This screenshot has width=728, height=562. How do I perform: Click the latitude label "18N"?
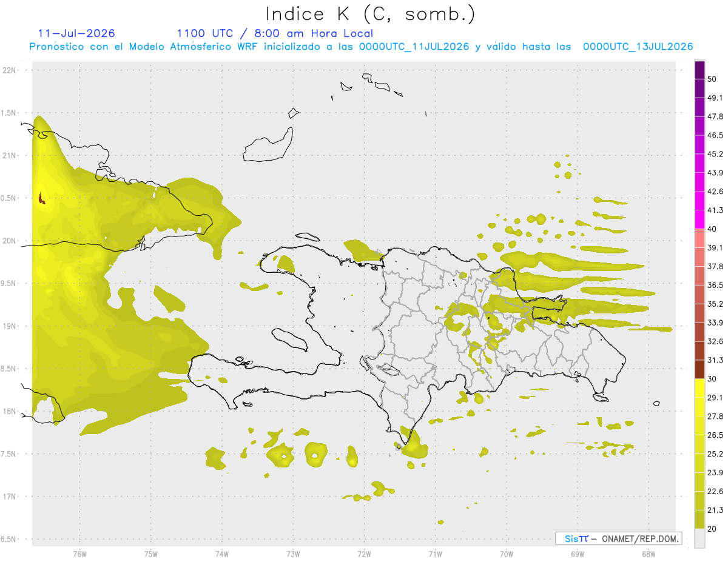tap(10, 412)
